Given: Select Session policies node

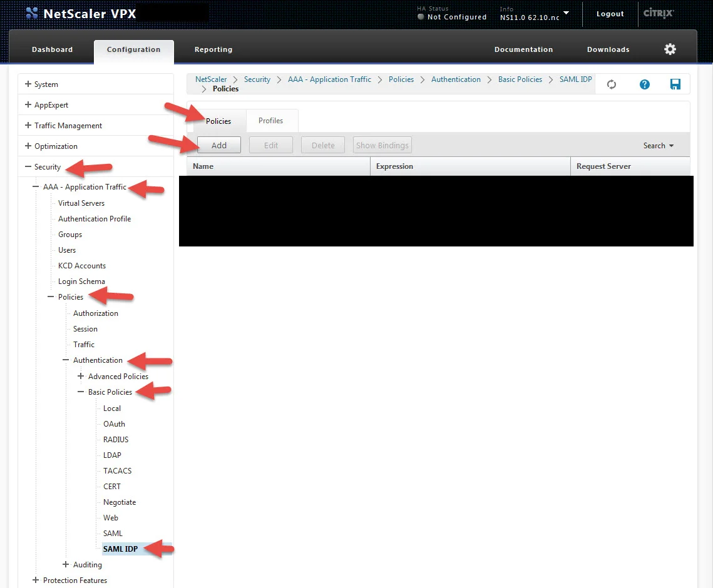Looking at the screenshot, I should click(x=85, y=328).
